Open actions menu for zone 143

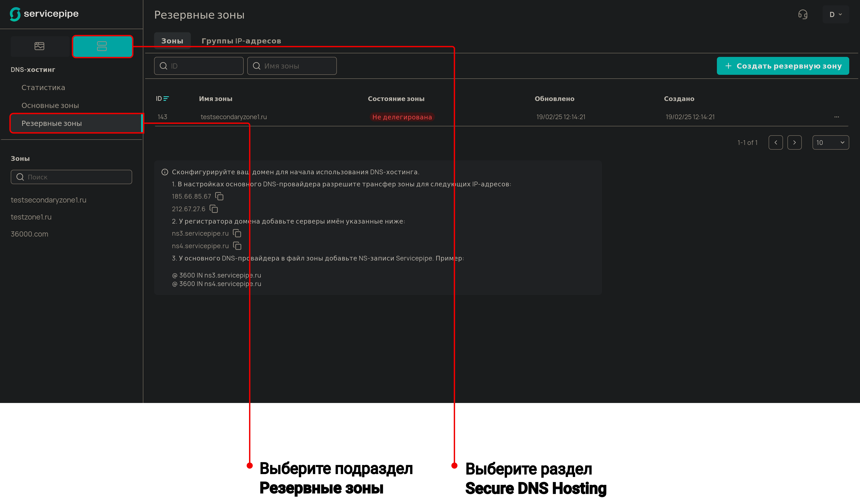coord(836,117)
